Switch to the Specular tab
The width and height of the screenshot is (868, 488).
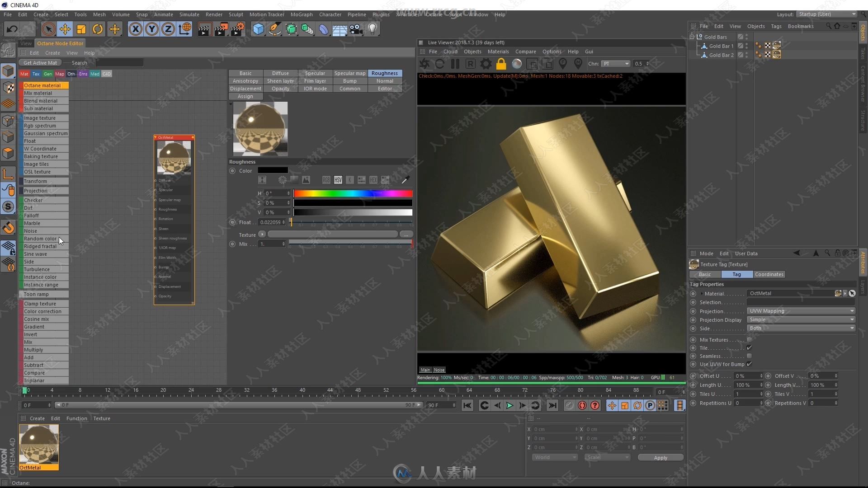point(315,73)
